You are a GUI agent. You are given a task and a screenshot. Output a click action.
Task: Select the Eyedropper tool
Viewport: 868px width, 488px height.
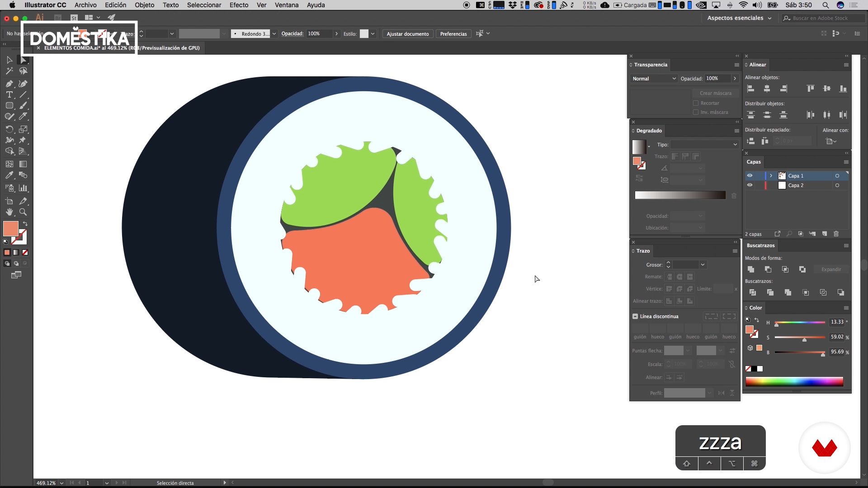[x=9, y=175]
